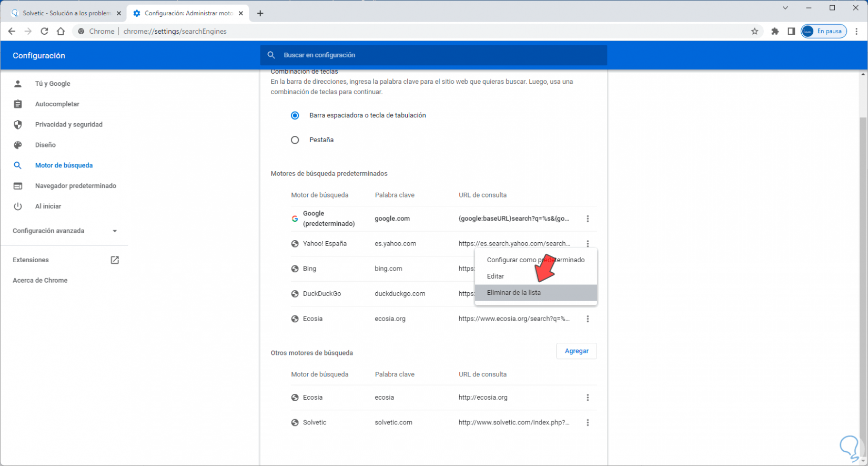Click the Autocompletar clipboard icon
This screenshot has height=466, width=868.
click(x=18, y=104)
